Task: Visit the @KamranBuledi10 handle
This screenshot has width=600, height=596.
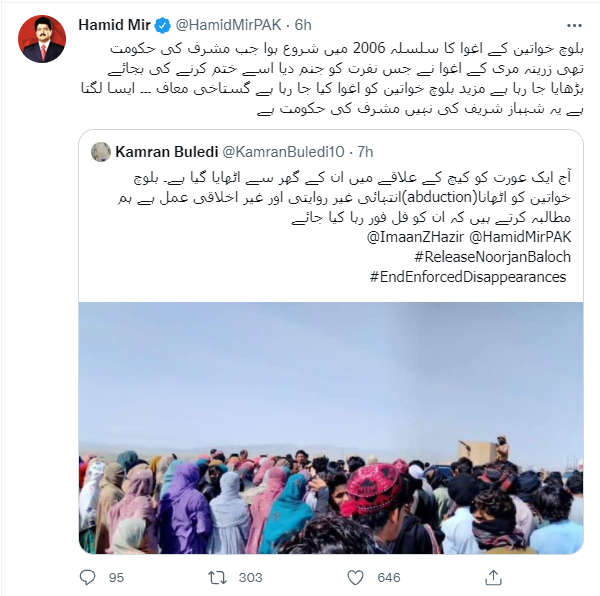Action: (x=284, y=152)
